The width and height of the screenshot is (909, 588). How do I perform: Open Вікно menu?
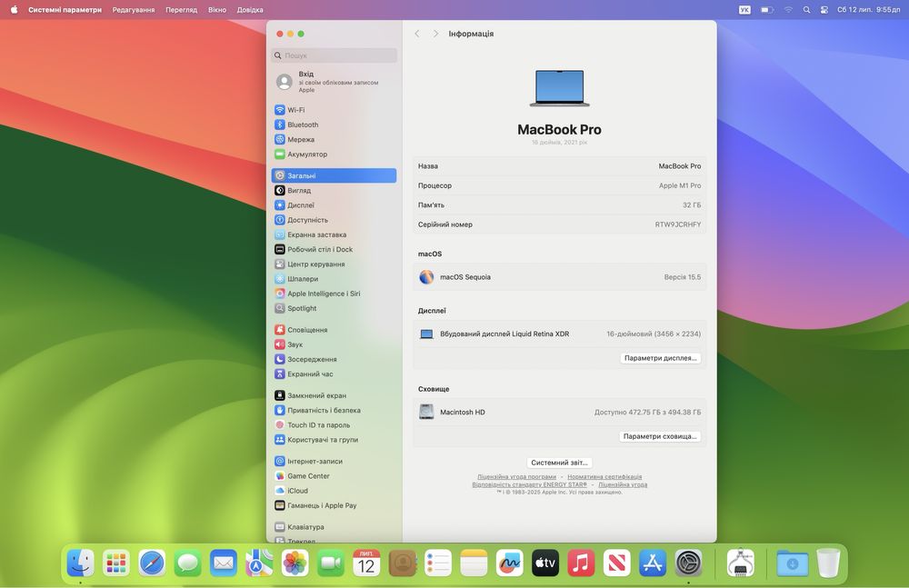click(x=217, y=10)
